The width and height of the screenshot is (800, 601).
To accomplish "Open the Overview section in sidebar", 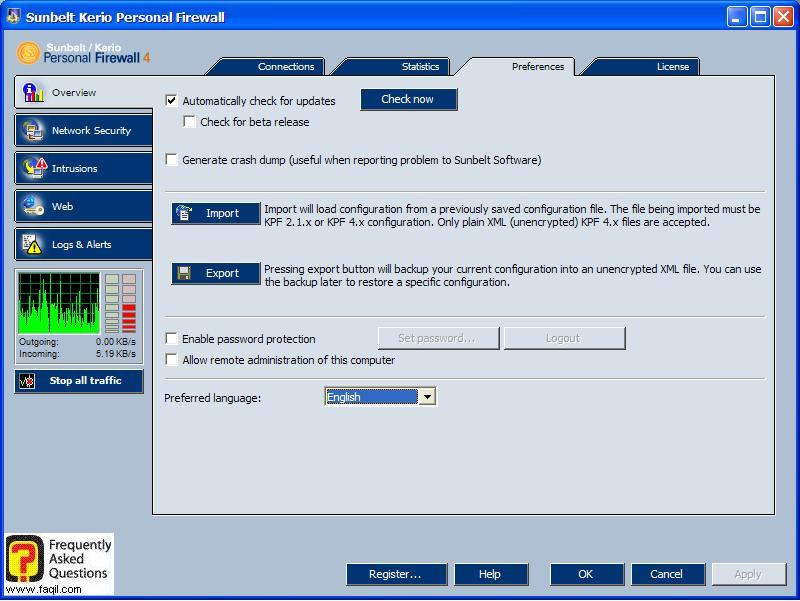I will [79, 92].
